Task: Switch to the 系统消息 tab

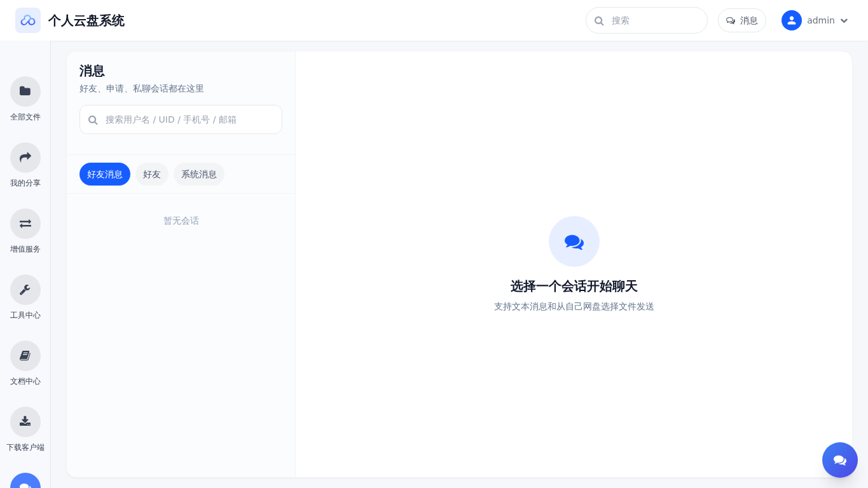Action: coord(199,174)
